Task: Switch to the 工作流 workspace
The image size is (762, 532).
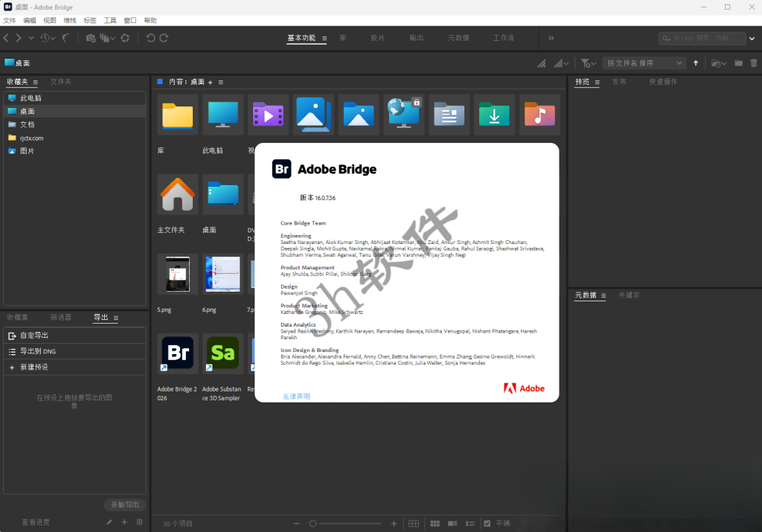Action: click(504, 38)
